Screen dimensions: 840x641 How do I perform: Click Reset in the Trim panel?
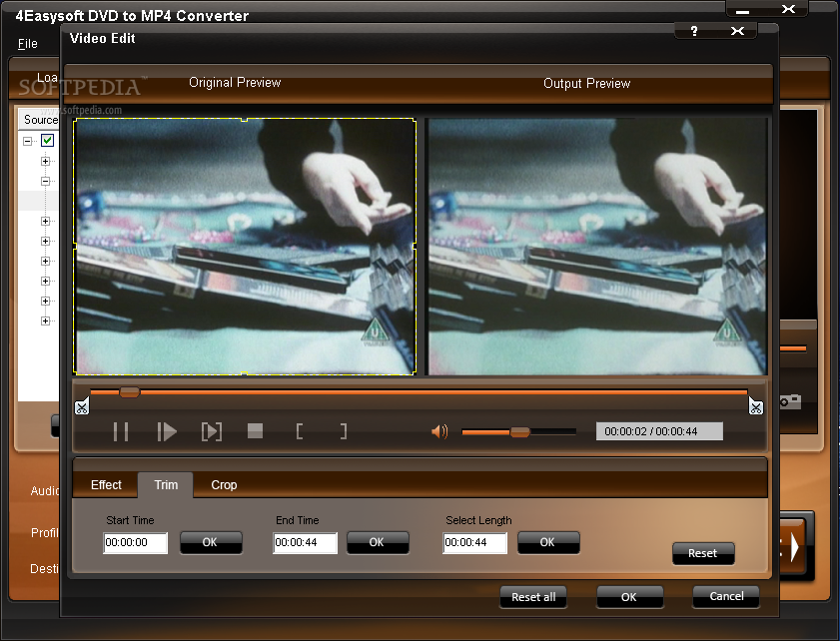[703, 553]
